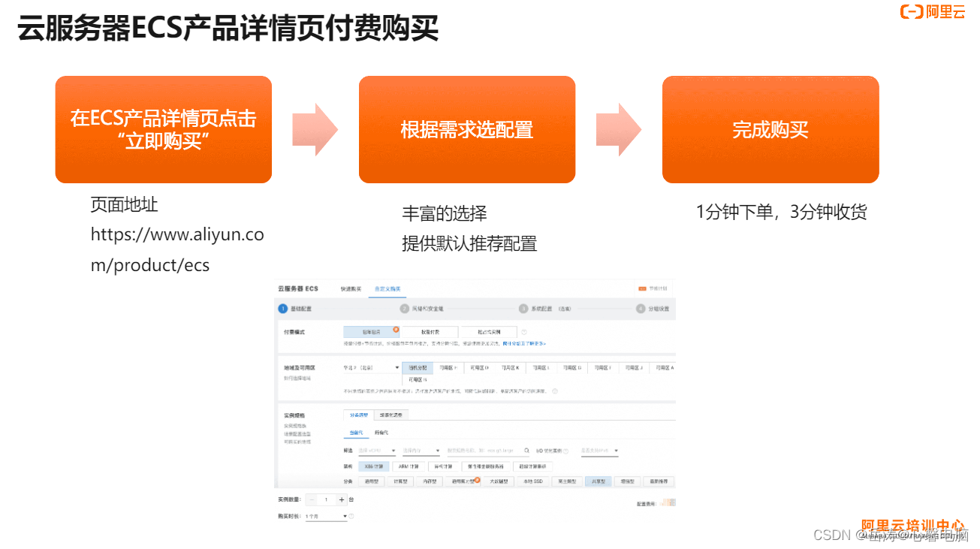980x549 pixels.
Task: Click the blue 了解更多 link under payment mode
Action: coord(524,343)
